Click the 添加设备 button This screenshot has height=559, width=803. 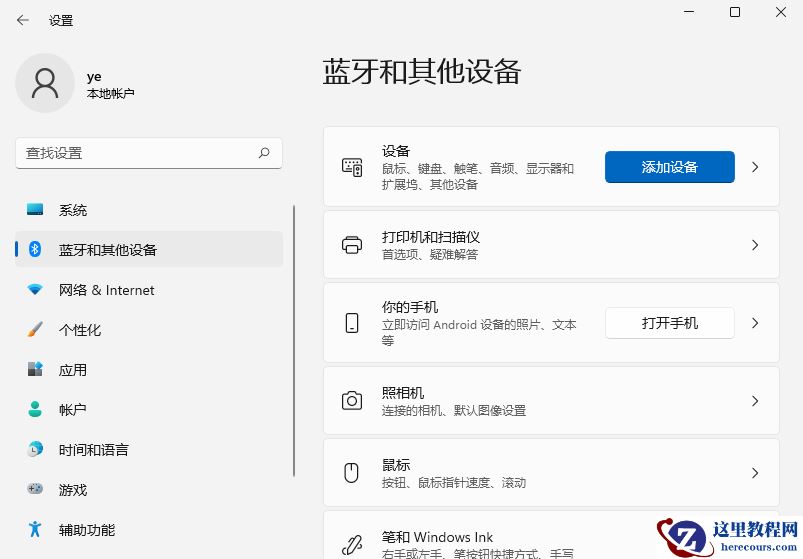(x=669, y=167)
